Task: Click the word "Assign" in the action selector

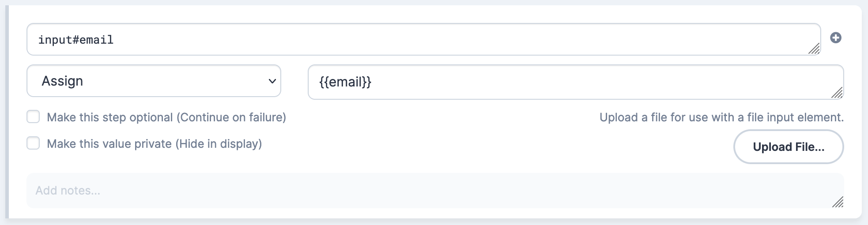Action: (x=62, y=81)
